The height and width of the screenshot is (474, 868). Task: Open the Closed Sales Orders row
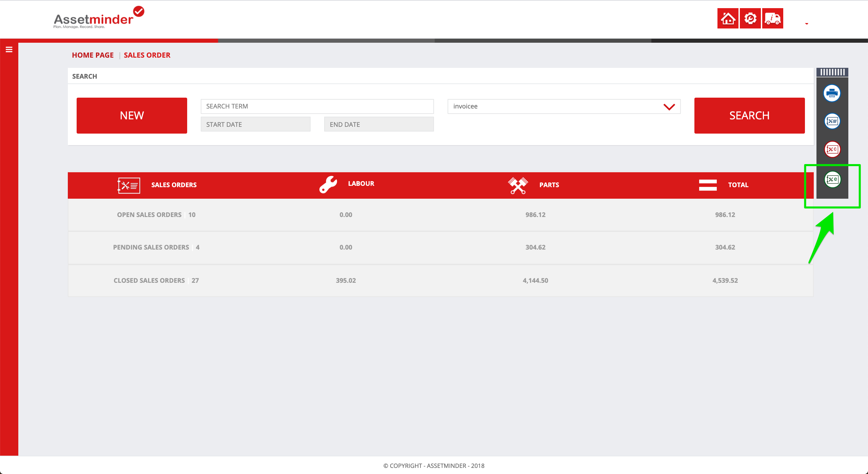coord(440,281)
